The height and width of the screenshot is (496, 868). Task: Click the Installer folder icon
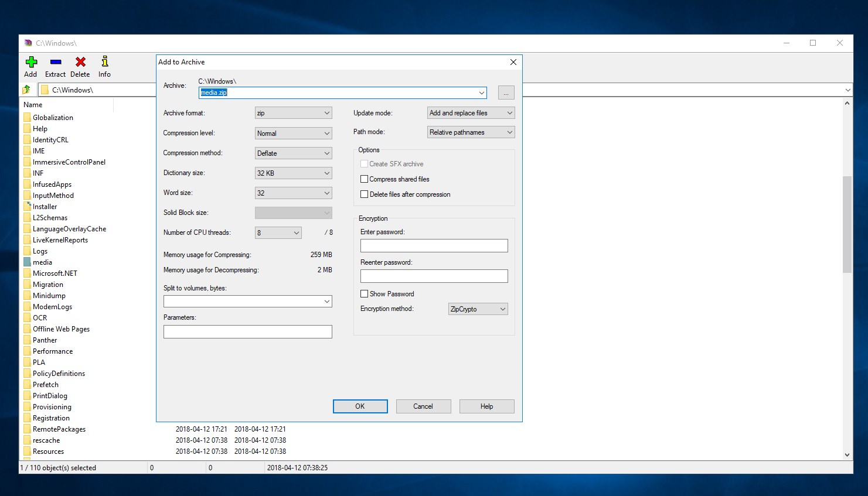[27, 207]
